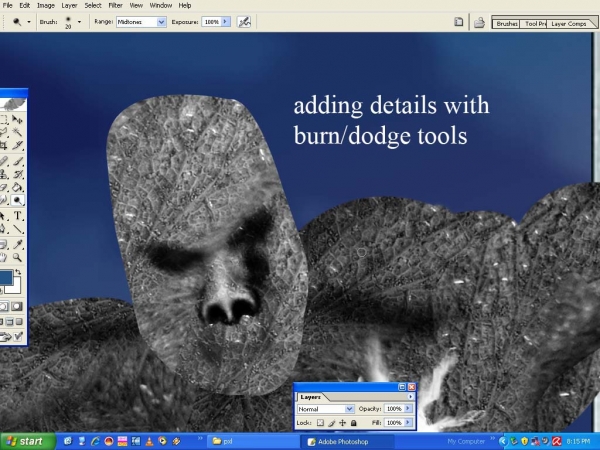
Task: Open the File menu
Action: click(x=7, y=5)
